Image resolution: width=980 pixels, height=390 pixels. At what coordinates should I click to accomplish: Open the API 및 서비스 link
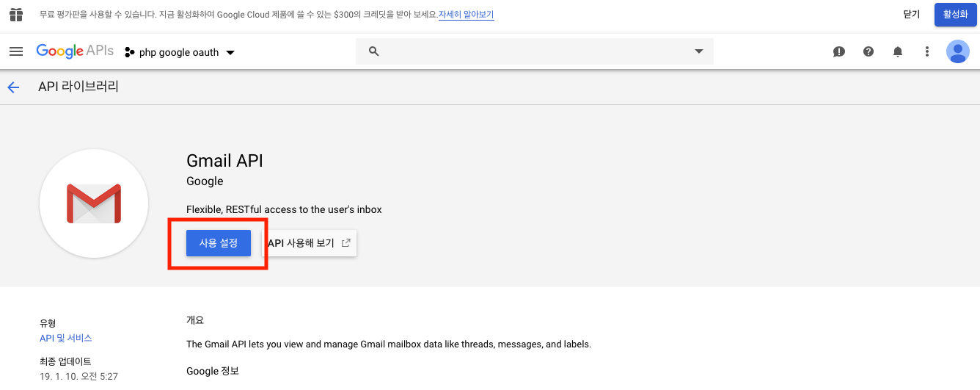(66, 338)
